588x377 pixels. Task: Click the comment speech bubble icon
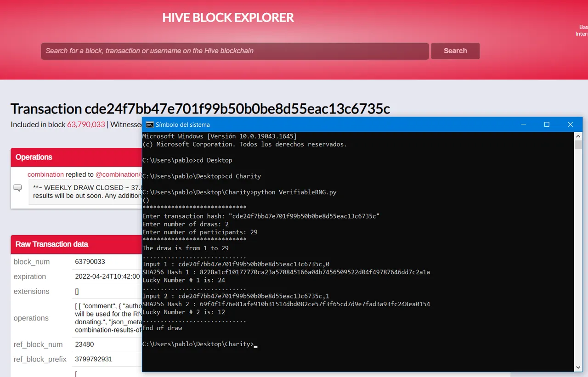18,187
